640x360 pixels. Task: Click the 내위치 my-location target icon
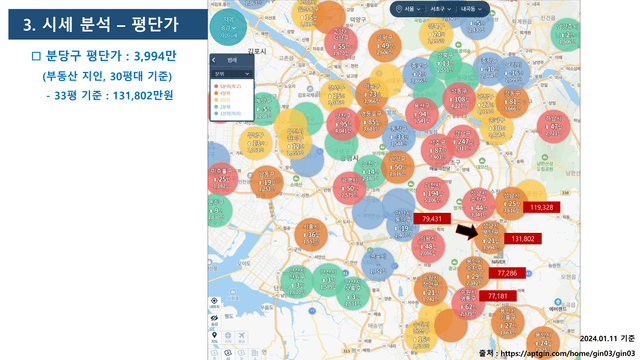[x=214, y=302]
